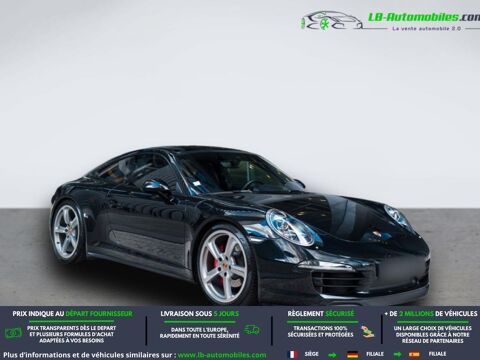The height and width of the screenshot is (360, 480).
Task: Click the green arrow after SIÈGE
Action: 332,355
